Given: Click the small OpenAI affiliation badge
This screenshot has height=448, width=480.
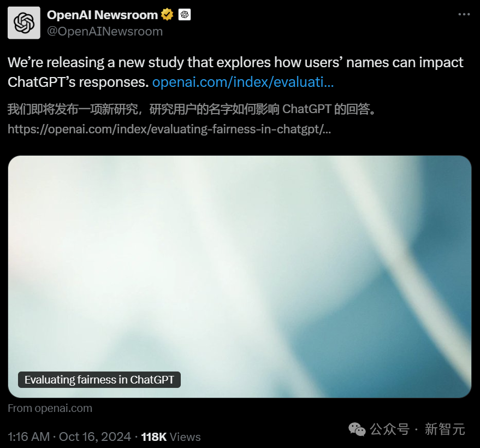Looking at the screenshot, I should (x=185, y=15).
